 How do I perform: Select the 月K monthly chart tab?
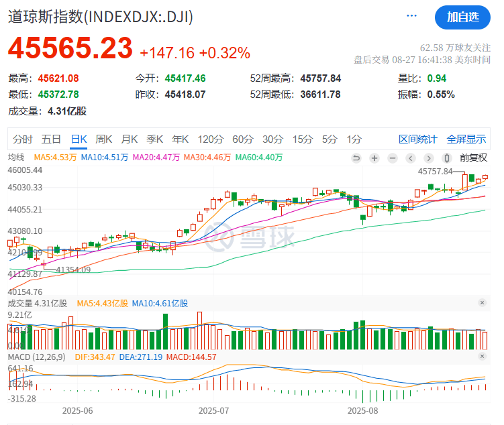click(x=130, y=139)
